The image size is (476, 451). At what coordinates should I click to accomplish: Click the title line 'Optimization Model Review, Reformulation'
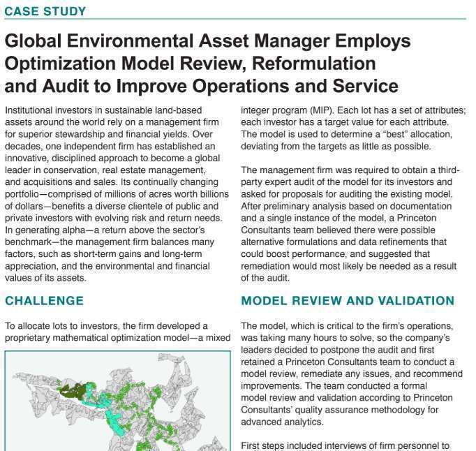tap(191, 64)
